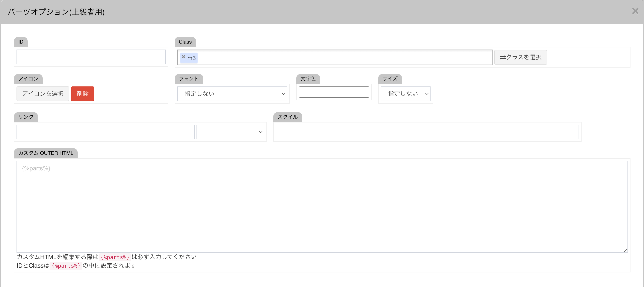Click the カスタム OUTER HTML label
Image resolution: width=644 pixels, height=287 pixels.
tap(46, 153)
